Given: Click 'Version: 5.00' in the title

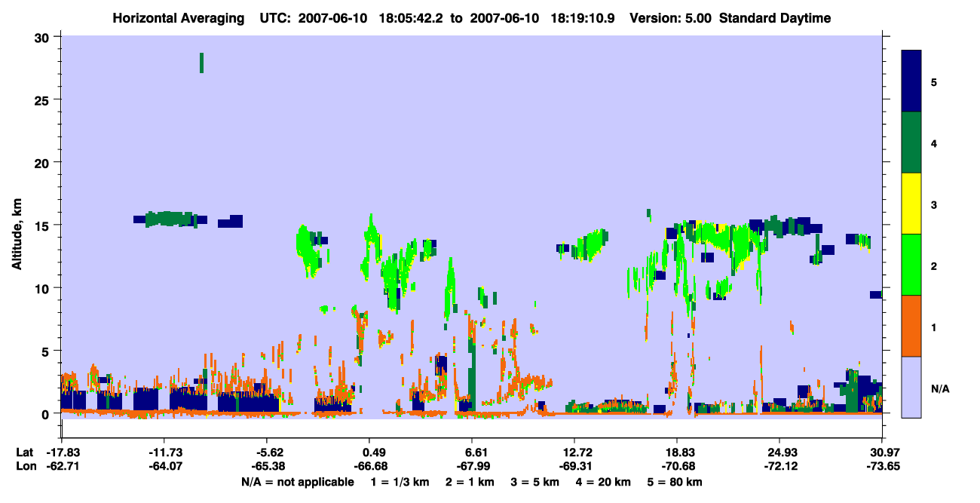Looking at the screenshot, I should (x=671, y=18).
